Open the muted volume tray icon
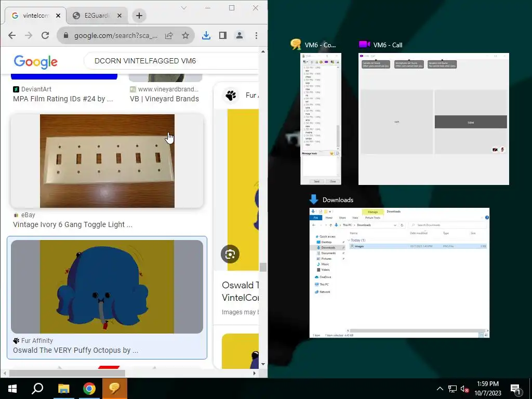The width and height of the screenshot is (532, 399). click(464, 389)
